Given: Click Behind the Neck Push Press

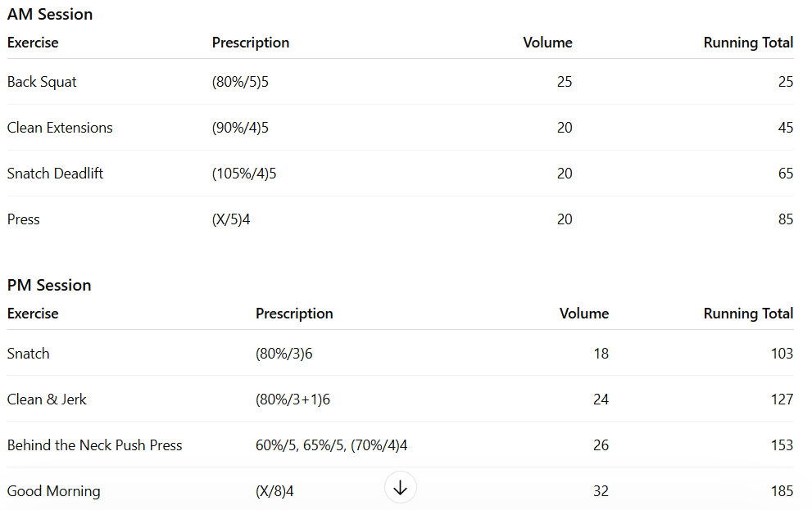Looking at the screenshot, I should point(95,445).
